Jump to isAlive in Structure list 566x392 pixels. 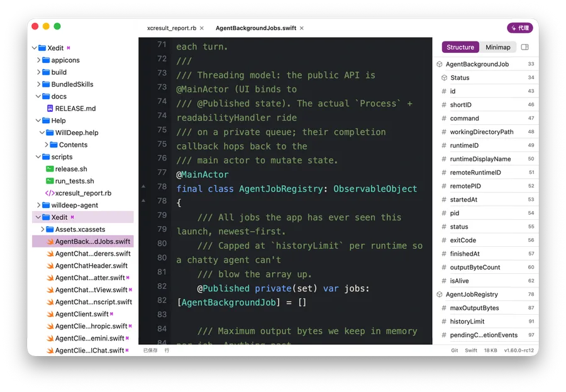486,281
